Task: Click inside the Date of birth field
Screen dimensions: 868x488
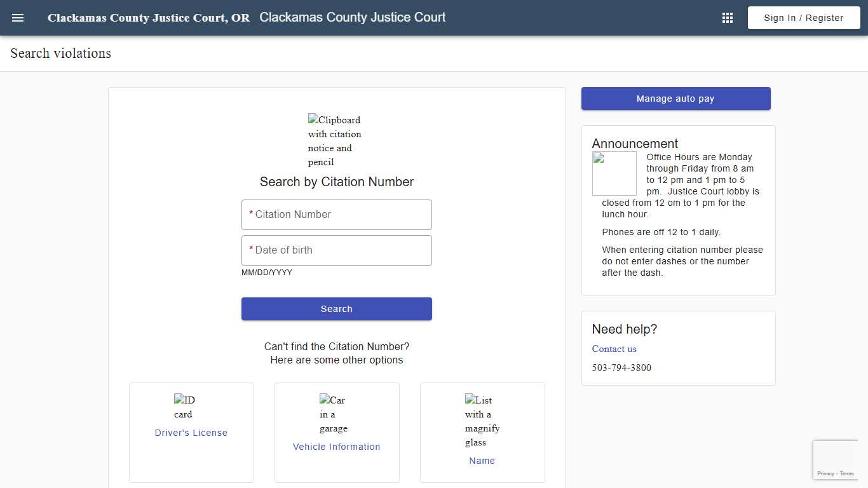Action: pos(336,250)
